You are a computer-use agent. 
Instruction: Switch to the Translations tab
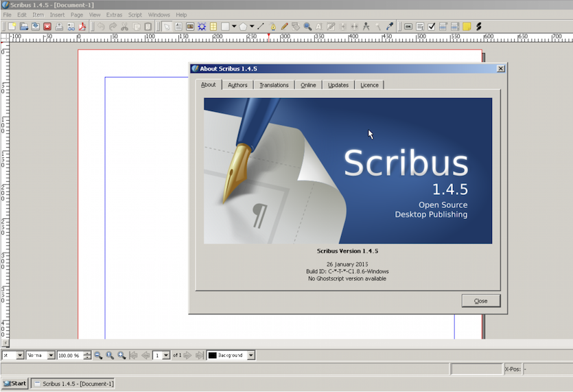(274, 85)
